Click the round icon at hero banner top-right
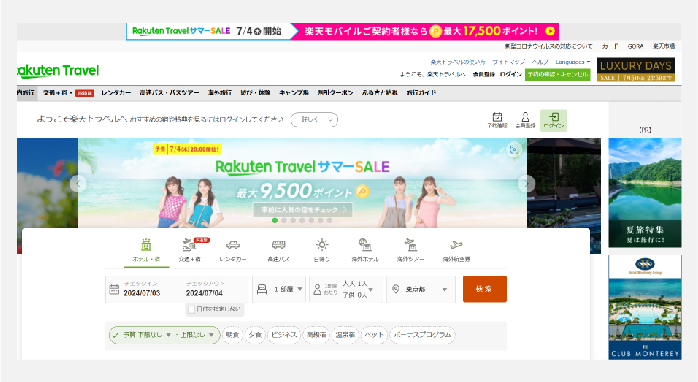The image size is (698, 382). click(514, 150)
